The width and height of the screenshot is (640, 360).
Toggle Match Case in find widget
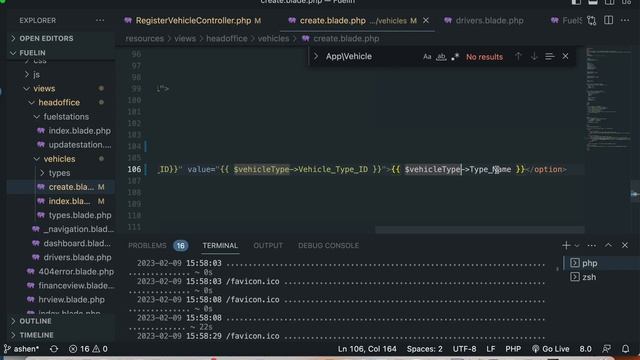click(x=427, y=57)
